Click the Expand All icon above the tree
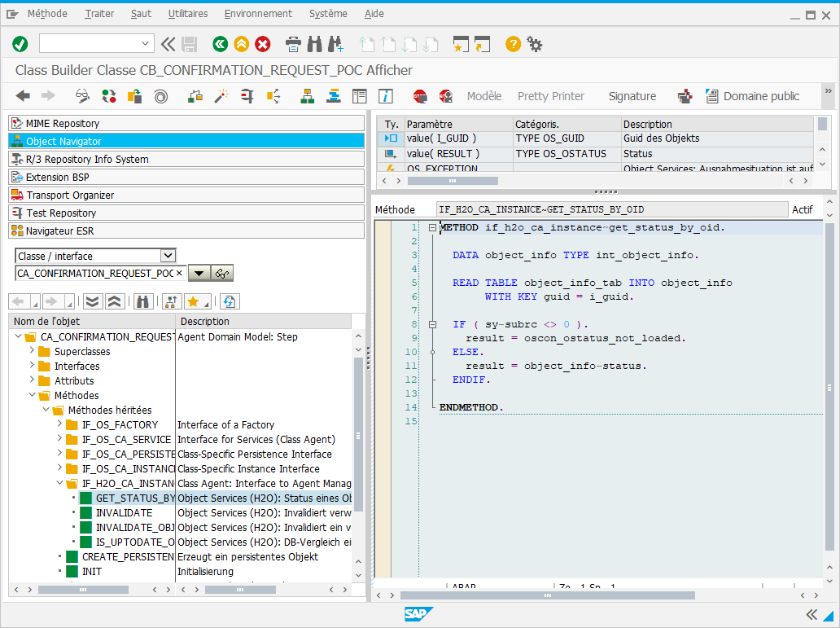The width and height of the screenshot is (840, 628). click(92, 301)
